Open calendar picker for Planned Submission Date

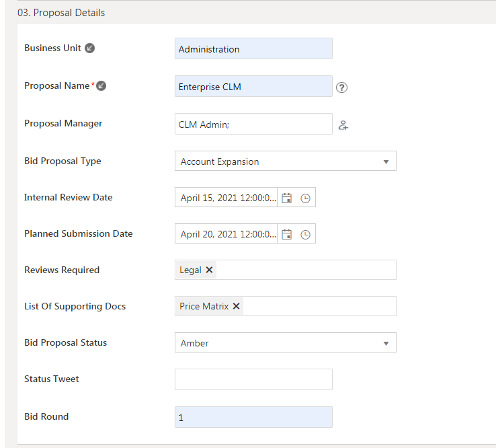(x=287, y=234)
